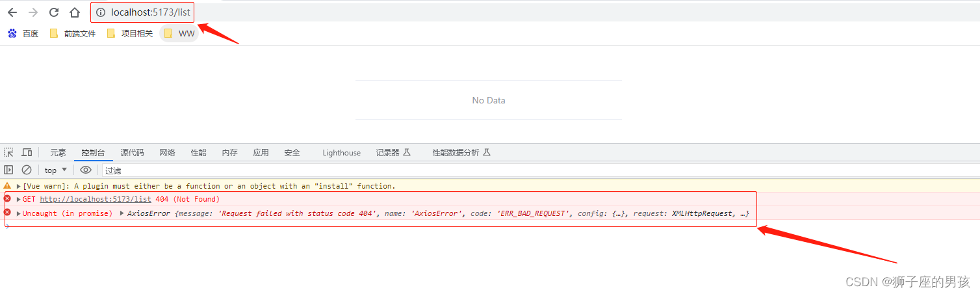Viewport: 980px width, 294px height.
Task: Switch to the 安全 DevTools tab
Action: tap(292, 153)
